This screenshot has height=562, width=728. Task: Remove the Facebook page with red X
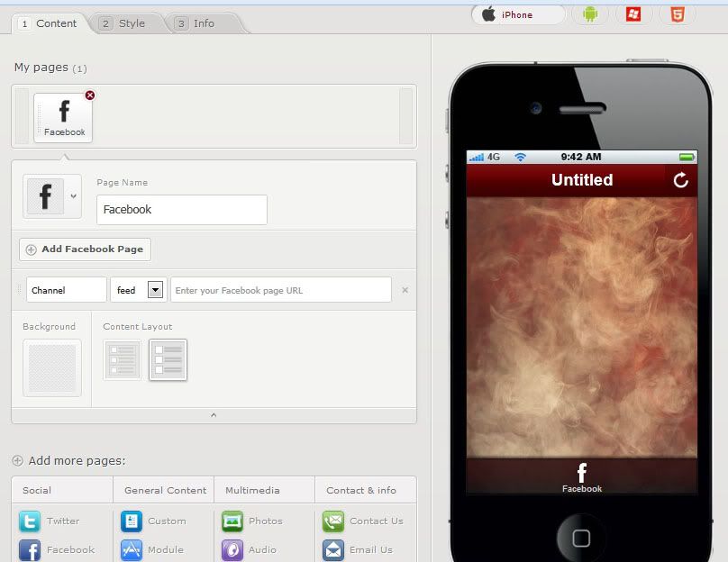(89, 95)
